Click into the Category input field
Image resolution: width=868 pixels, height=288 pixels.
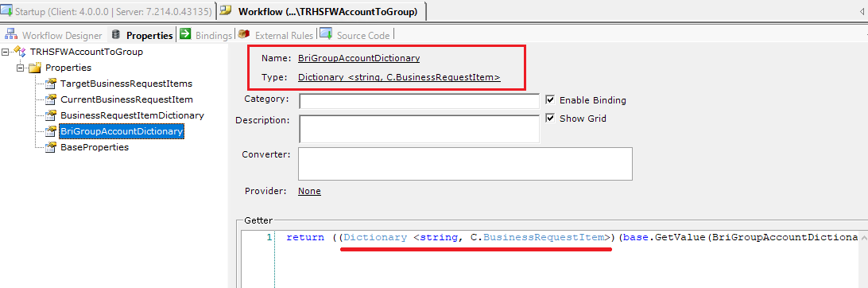(419, 101)
